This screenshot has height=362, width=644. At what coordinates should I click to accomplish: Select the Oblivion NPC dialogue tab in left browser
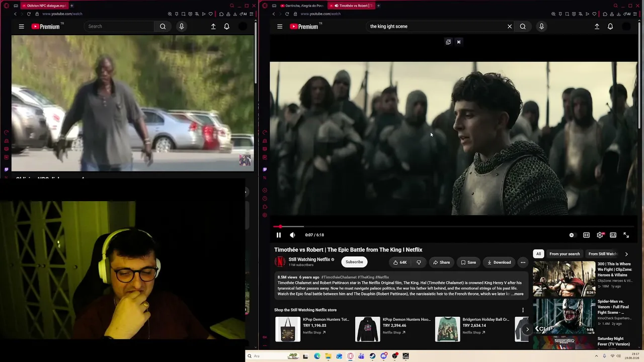point(44,6)
